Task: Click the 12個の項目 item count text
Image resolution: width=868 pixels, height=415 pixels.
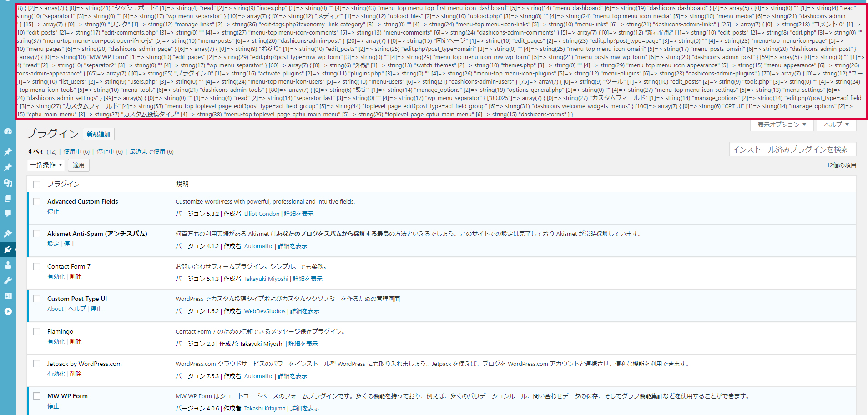Action: pos(841,165)
